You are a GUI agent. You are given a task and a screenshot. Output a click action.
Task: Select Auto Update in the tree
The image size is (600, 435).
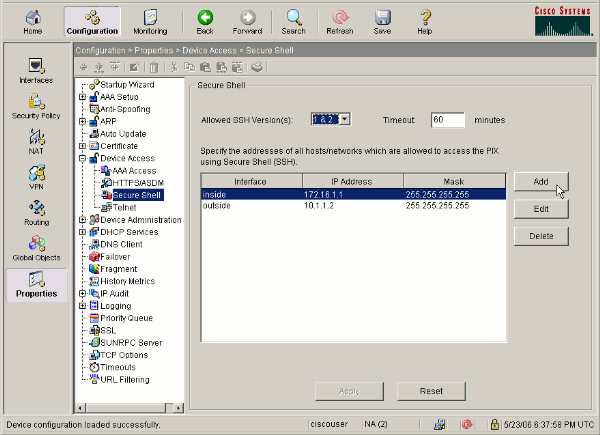[x=123, y=134]
